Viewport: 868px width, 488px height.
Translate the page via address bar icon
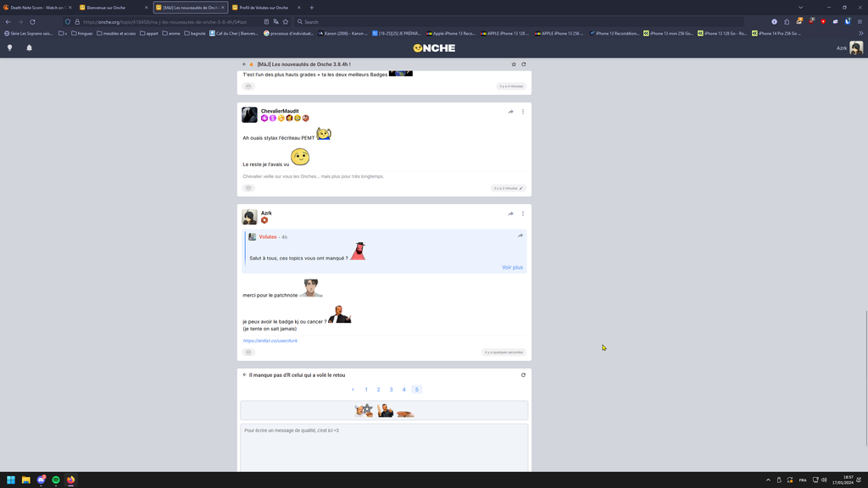pos(275,21)
